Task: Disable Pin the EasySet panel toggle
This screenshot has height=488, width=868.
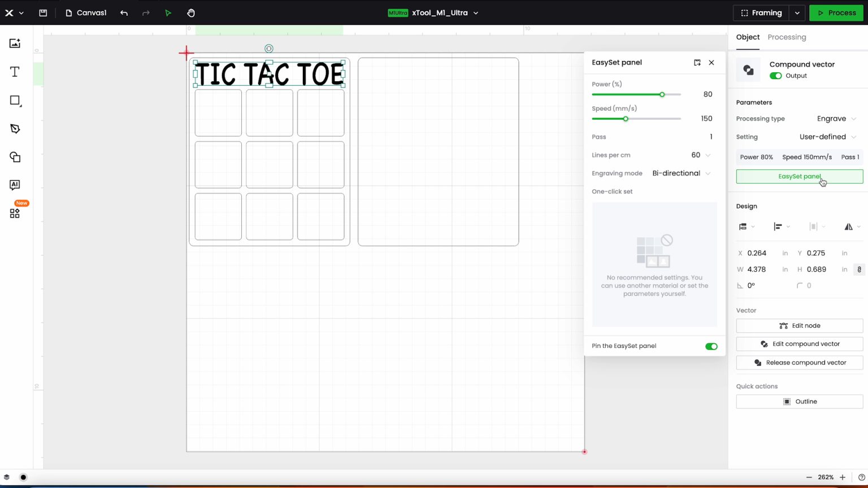Action: (x=711, y=346)
